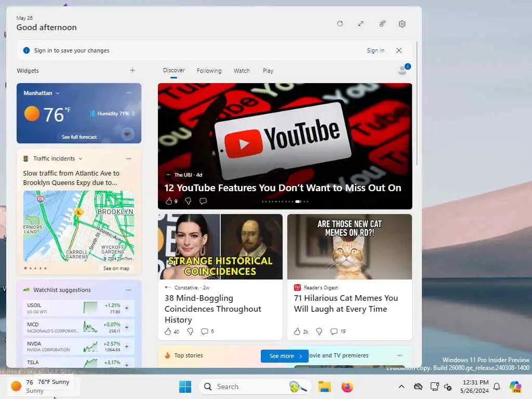Open the share feedback icon beside settings
The image size is (532, 399).
[x=382, y=24]
